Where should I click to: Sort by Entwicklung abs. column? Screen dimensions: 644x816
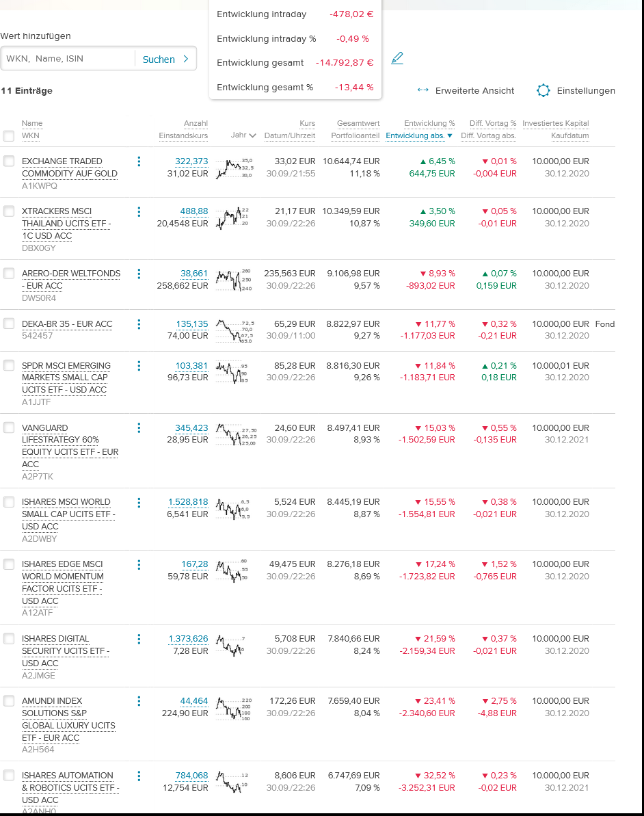pos(418,135)
